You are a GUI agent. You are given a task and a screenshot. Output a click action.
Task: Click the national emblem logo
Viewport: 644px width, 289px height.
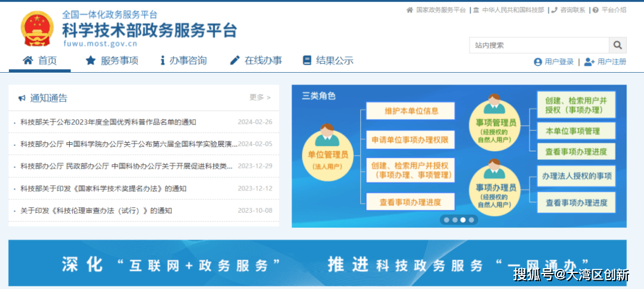[37, 29]
